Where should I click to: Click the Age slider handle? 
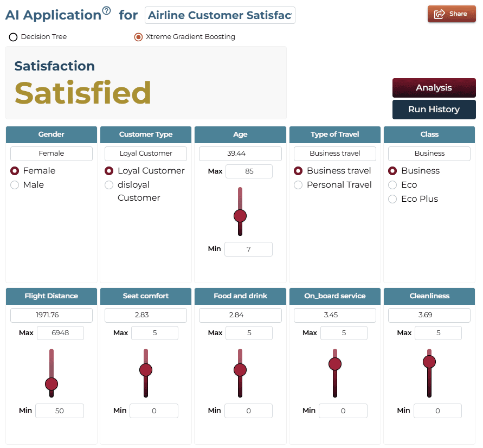(x=240, y=216)
